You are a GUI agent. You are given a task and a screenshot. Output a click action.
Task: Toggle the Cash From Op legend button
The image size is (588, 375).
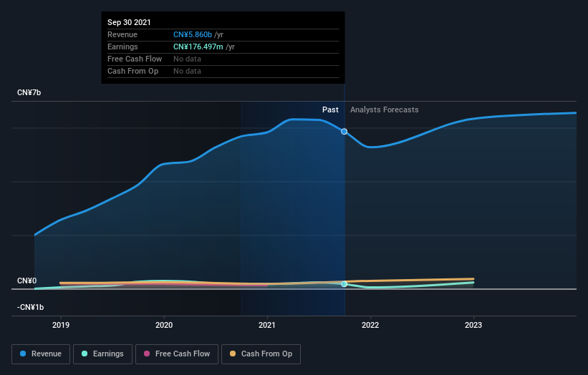[261, 354]
